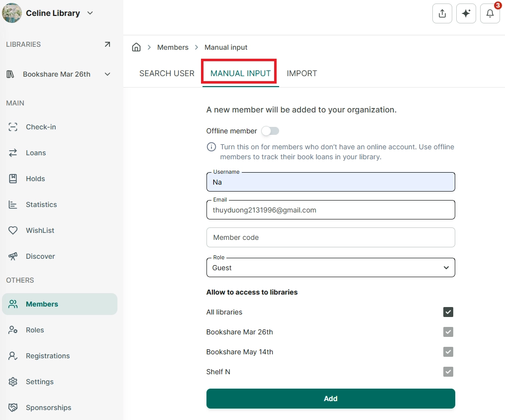Click the Manual input breadcrumb text
This screenshot has height=420, width=505.
(x=226, y=47)
